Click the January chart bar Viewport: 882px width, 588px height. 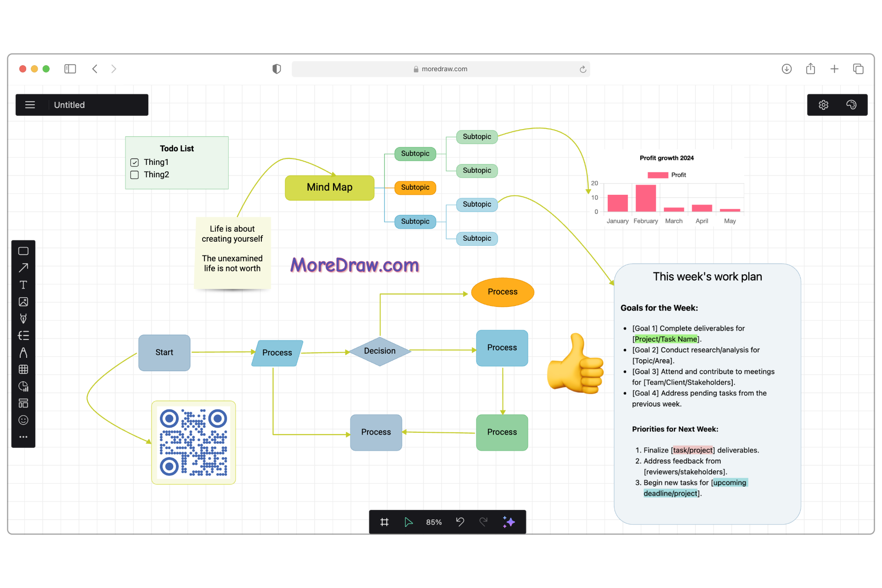pos(617,203)
